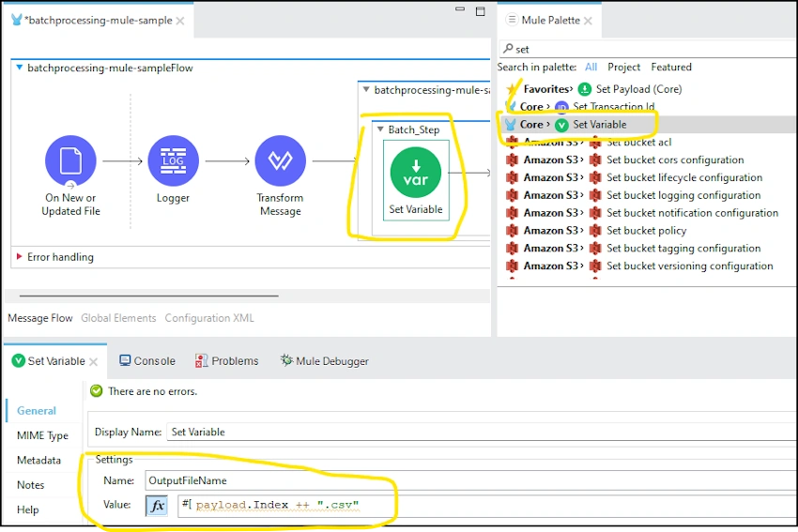
Task: Click the Mule Palette tab label
Action: point(551,21)
